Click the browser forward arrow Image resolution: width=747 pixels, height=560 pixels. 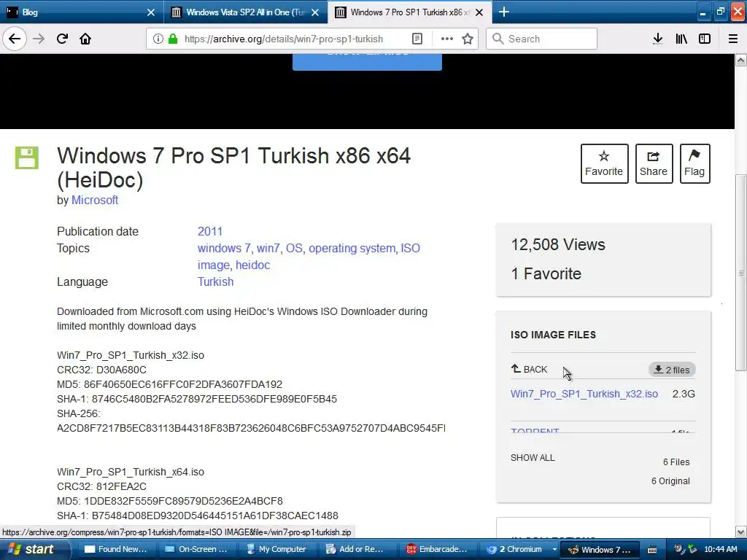click(39, 39)
